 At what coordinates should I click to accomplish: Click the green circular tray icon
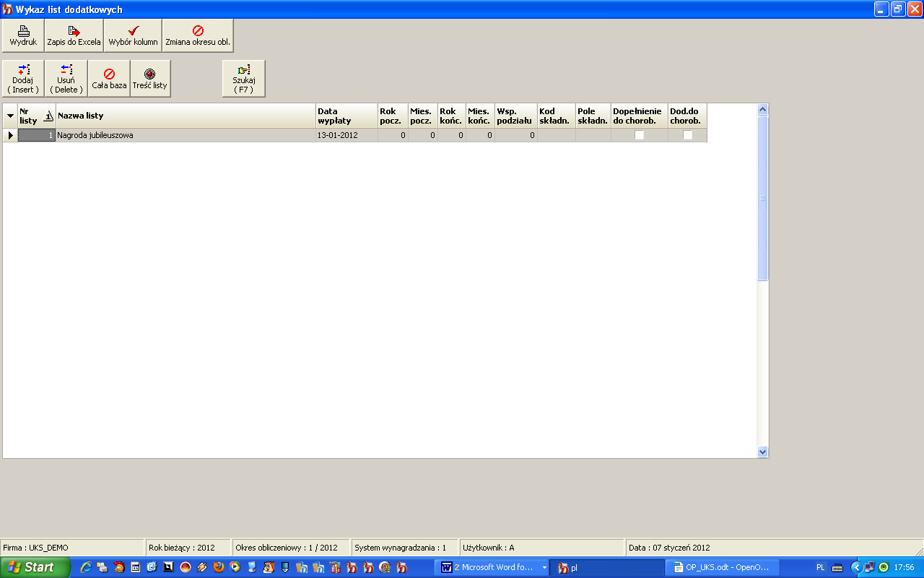pyautogui.click(x=884, y=568)
